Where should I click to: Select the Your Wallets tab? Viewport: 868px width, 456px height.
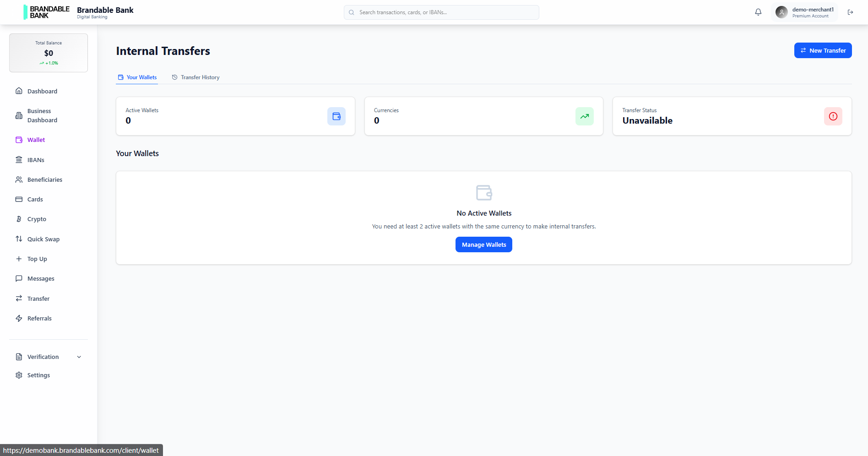coord(137,77)
